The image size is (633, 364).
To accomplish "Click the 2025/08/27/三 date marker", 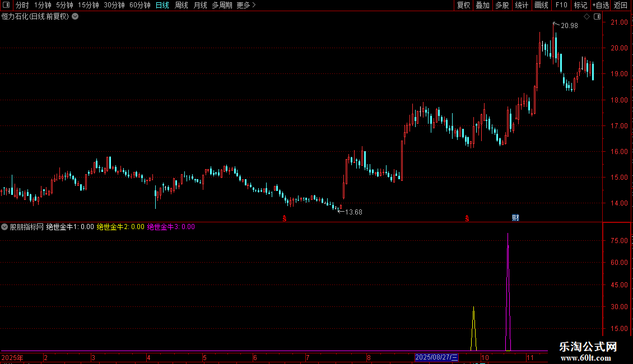I will 436,357.
